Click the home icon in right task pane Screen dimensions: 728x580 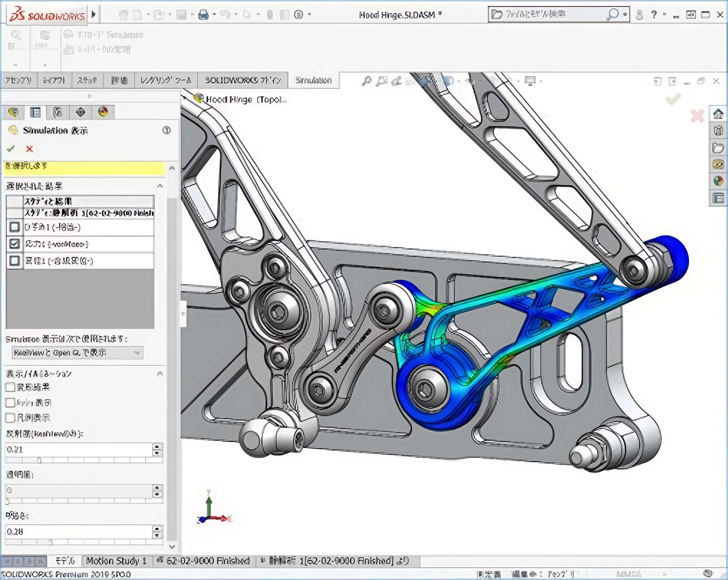tap(718, 114)
